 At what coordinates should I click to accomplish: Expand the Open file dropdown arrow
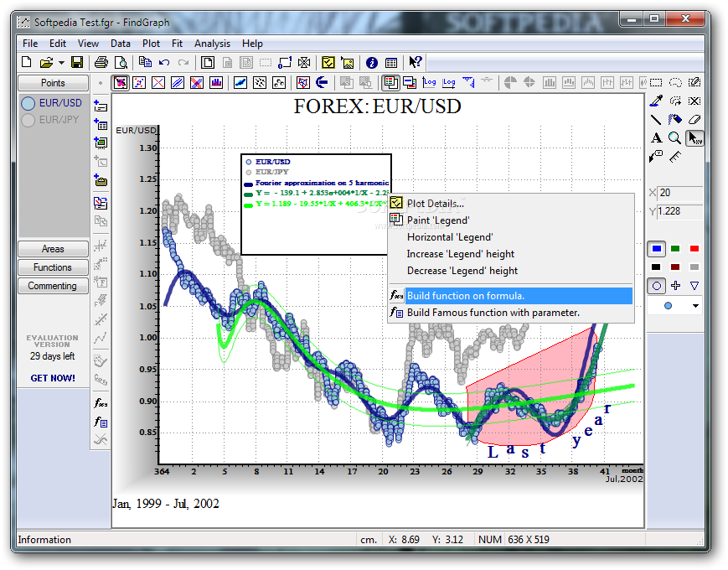(x=61, y=62)
